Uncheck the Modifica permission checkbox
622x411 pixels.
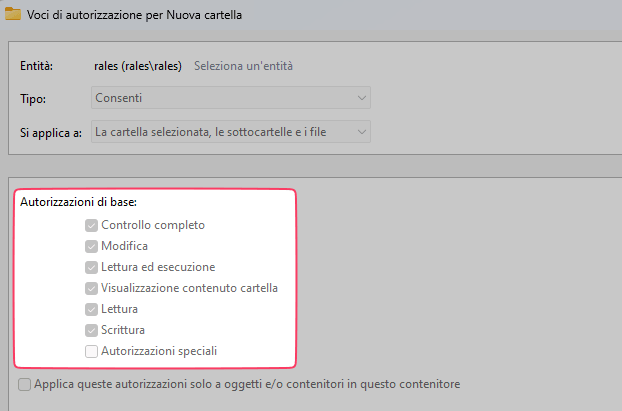tap(92, 246)
